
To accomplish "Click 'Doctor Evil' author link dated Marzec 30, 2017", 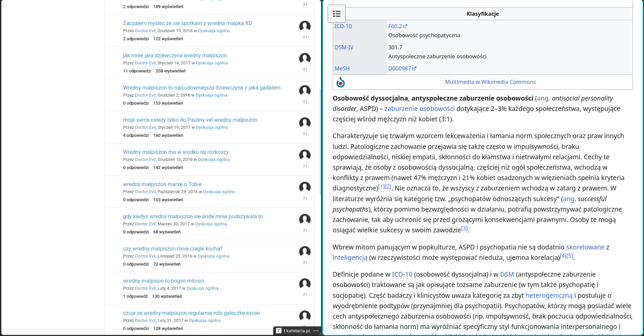I will tap(145, 224).
